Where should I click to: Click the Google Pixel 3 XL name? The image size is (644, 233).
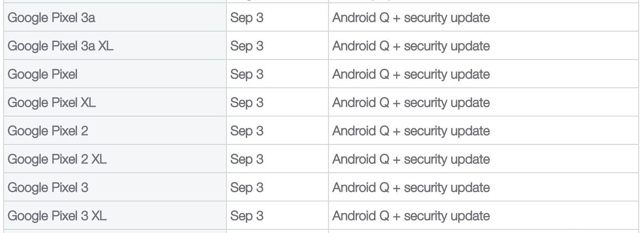coord(57,216)
